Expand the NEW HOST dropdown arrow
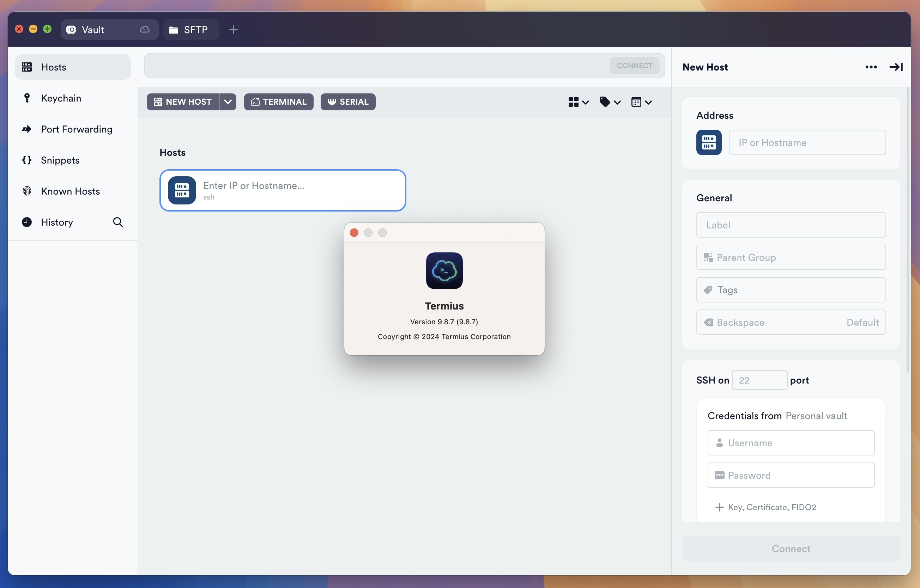 [228, 102]
